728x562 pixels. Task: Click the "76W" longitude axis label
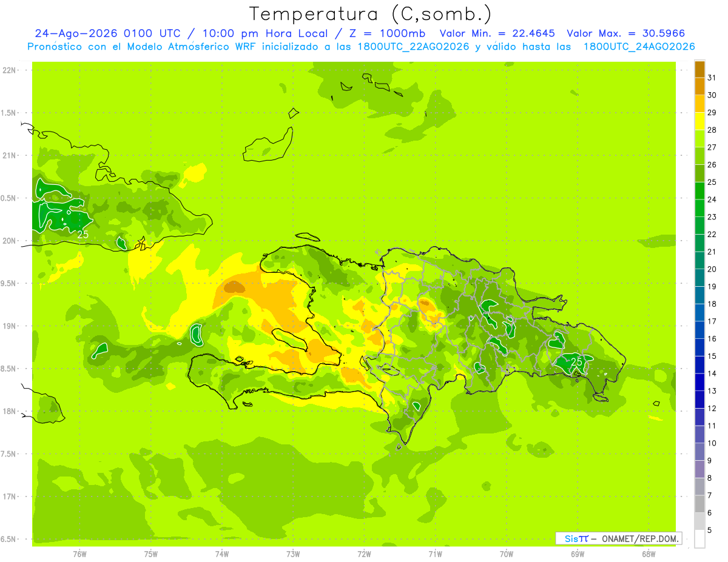79,554
